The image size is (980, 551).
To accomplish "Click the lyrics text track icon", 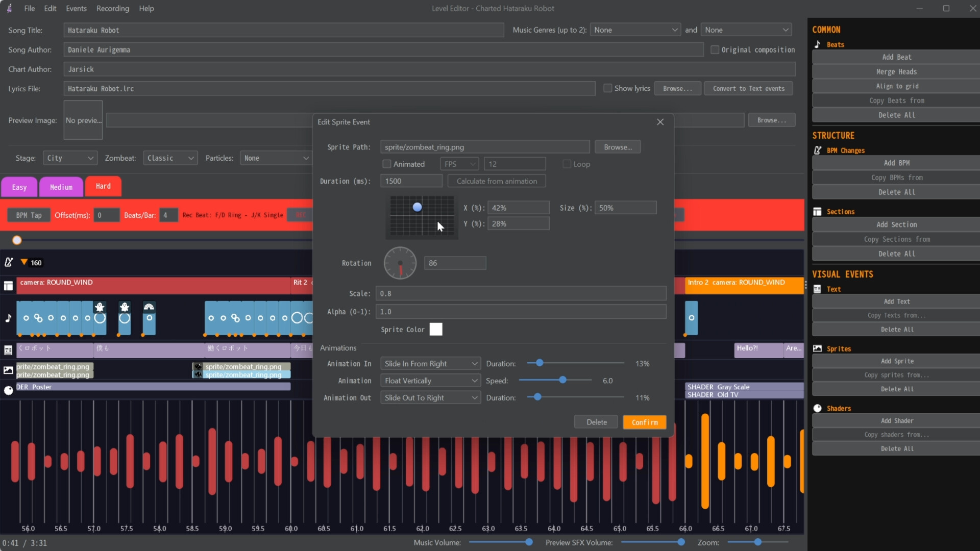I will pyautogui.click(x=8, y=350).
